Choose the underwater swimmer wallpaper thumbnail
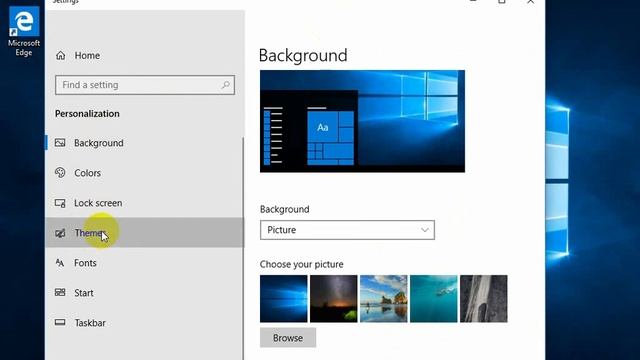 433,299
